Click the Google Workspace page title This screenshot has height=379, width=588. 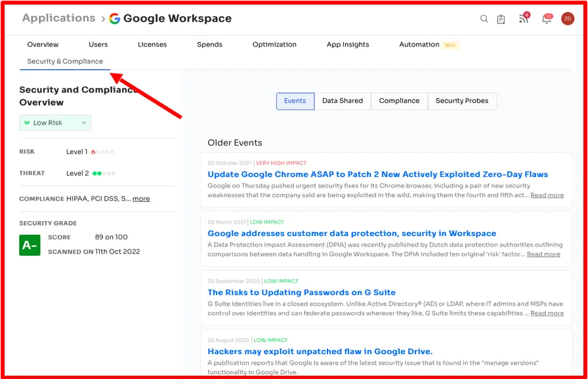point(177,18)
